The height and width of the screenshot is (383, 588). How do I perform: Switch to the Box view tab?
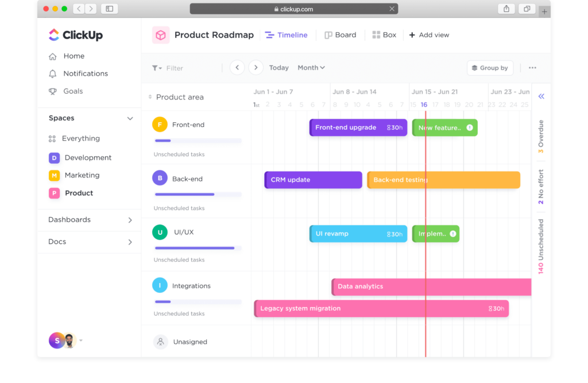[x=384, y=35]
